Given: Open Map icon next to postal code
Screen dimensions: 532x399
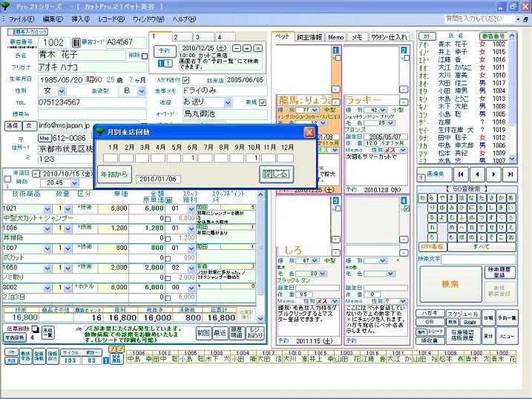Looking at the screenshot, I should [45, 138].
